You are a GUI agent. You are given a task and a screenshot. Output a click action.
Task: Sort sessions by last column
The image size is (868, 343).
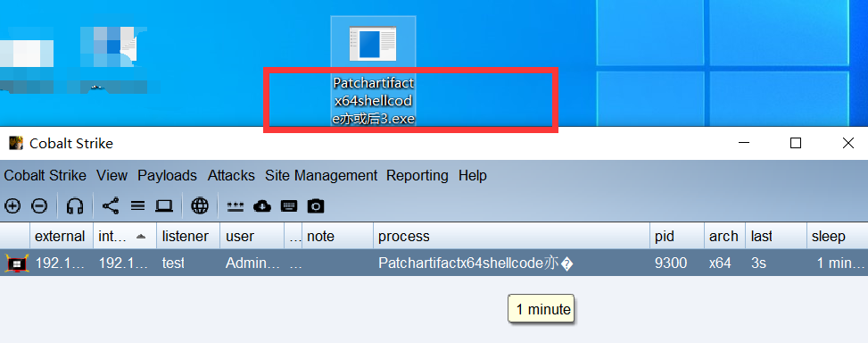[776, 236]
